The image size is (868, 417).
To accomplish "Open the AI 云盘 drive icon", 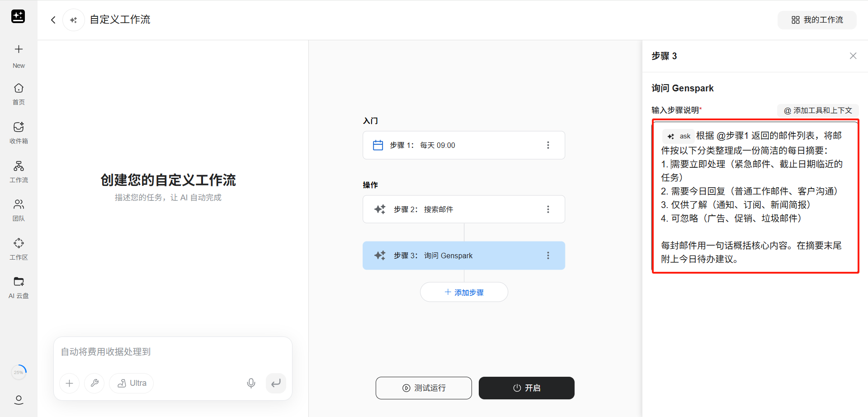I will 19,282.
